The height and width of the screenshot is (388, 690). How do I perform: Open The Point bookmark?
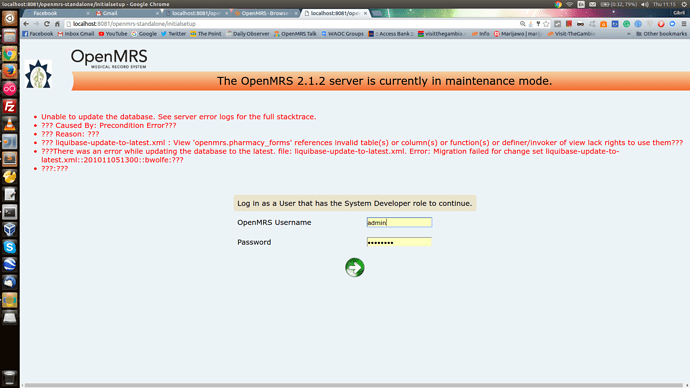coord(206,33)
